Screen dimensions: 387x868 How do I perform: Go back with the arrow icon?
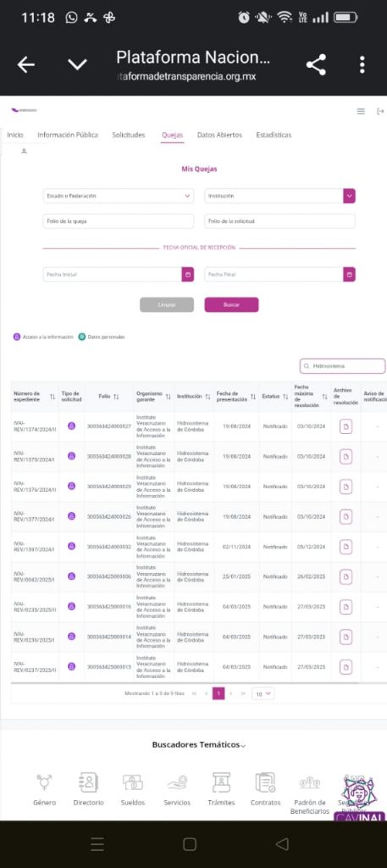(x=25, y=64)
